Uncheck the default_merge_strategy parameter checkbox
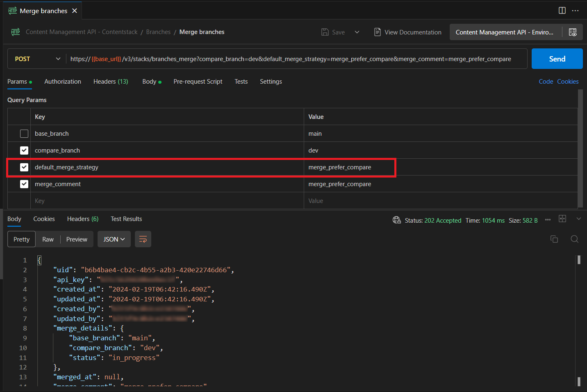Screen dimensions: 587x392 (24, 167)
